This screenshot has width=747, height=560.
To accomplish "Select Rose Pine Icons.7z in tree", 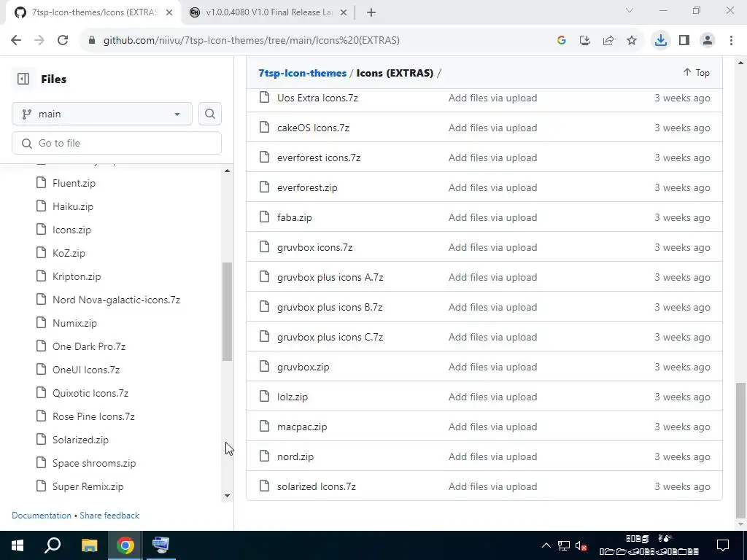I will click(x=93, y=416).
